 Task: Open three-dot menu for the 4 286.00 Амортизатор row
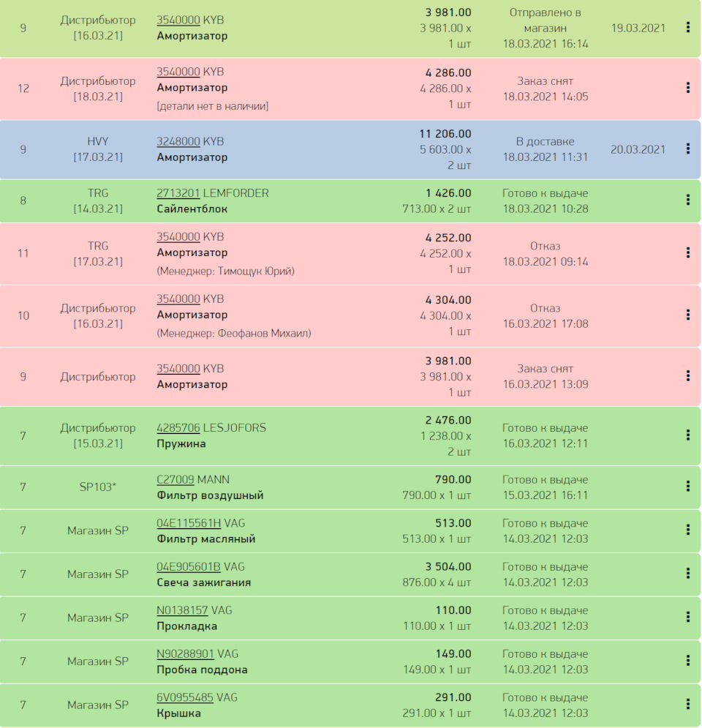click(687, 88)
